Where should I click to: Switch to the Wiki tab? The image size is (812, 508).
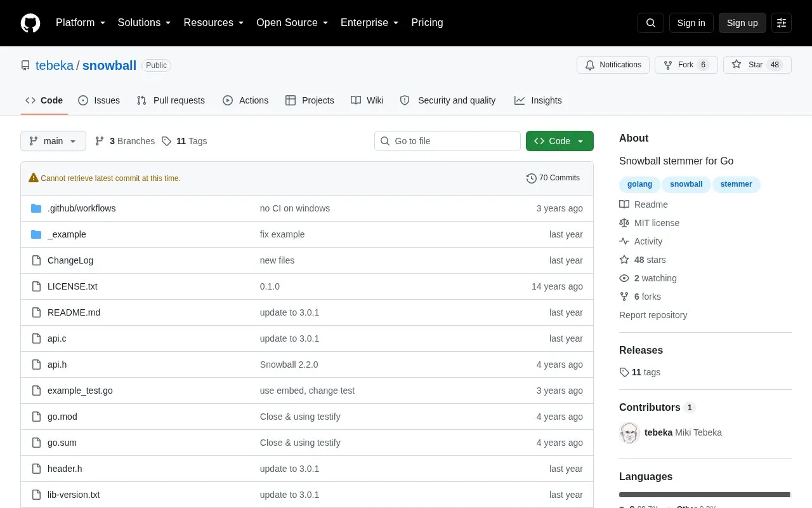[367, 100]
